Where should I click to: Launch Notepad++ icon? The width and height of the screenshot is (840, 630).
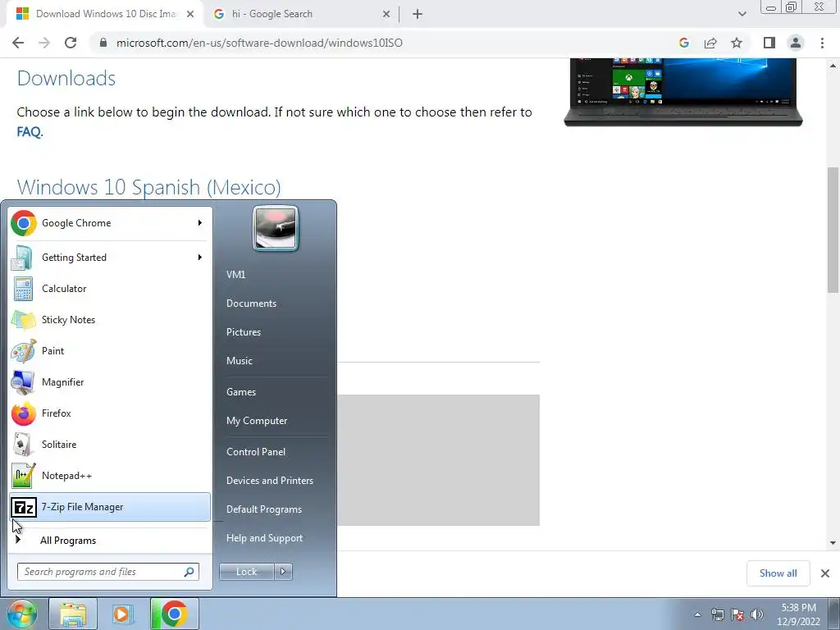23,475
